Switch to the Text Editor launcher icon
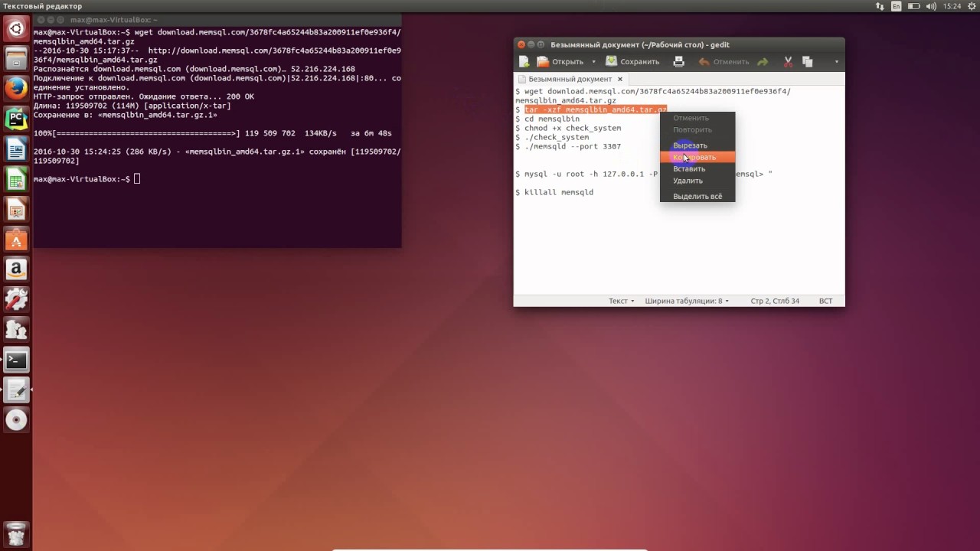 coord(16,390)
